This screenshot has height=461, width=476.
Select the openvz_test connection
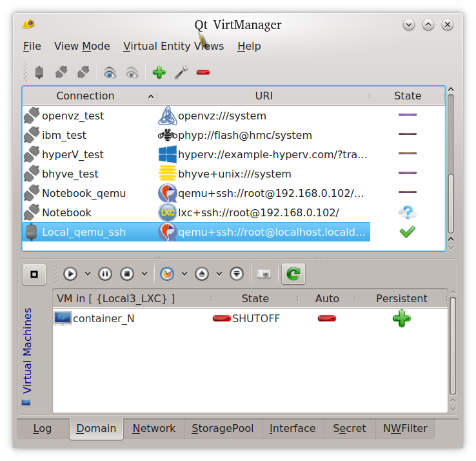click(x=73, y=116)
